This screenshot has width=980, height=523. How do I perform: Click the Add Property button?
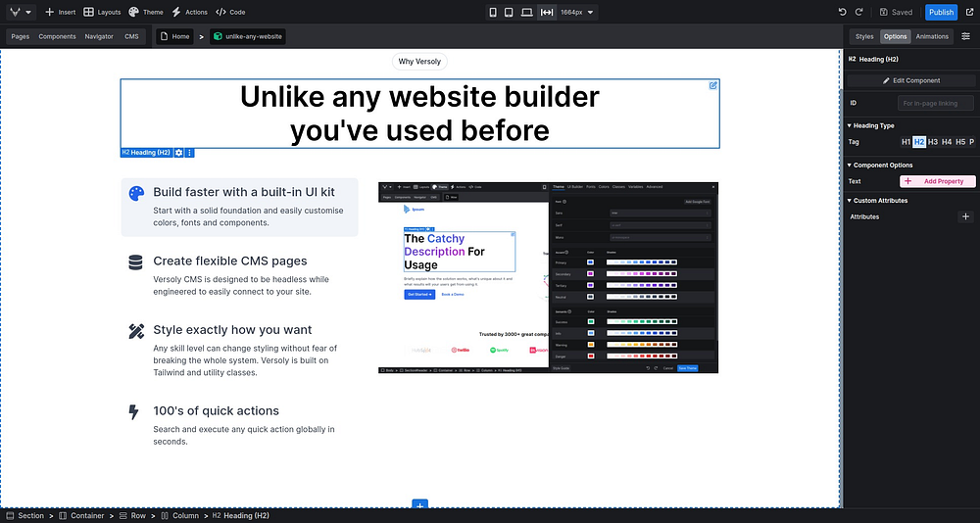937,181
